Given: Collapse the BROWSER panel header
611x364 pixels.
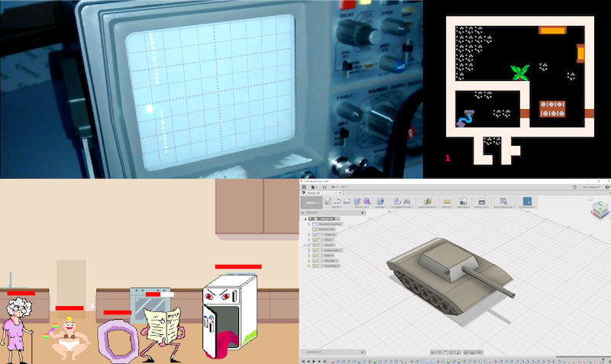Looking at the screenshot, I should [x=302, y=213].
